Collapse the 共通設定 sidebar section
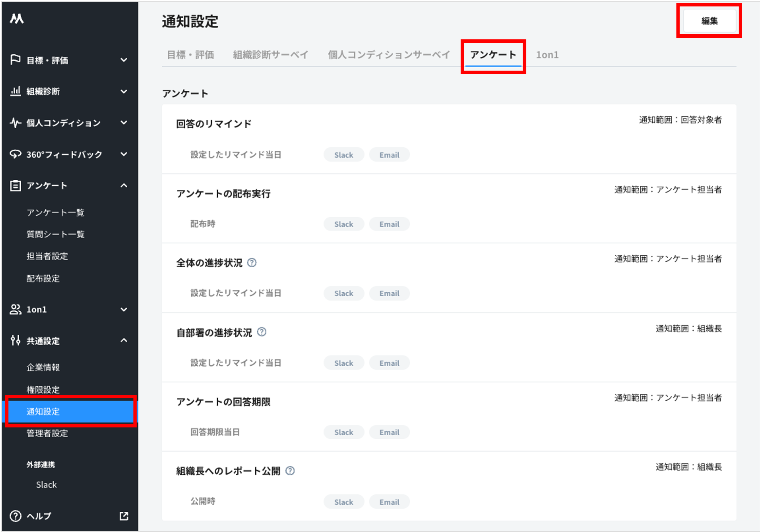The width and height of the screenshot is (761, 532). (124, 341)
